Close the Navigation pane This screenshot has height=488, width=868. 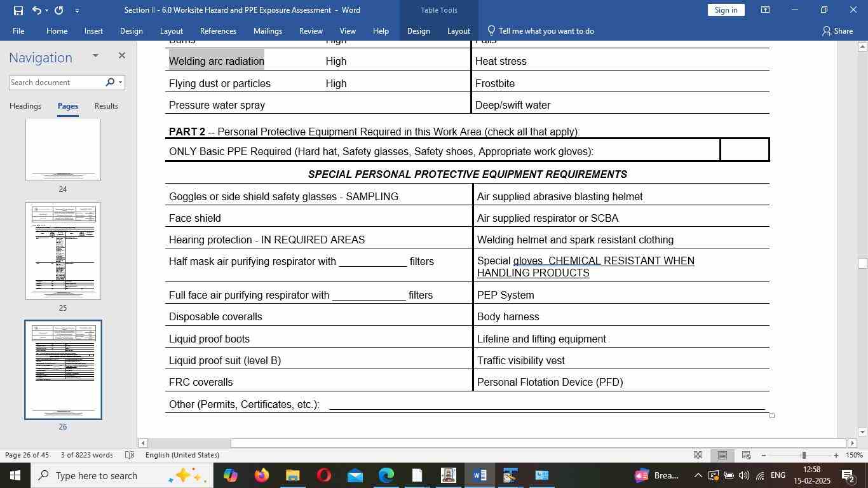[121, 56]
